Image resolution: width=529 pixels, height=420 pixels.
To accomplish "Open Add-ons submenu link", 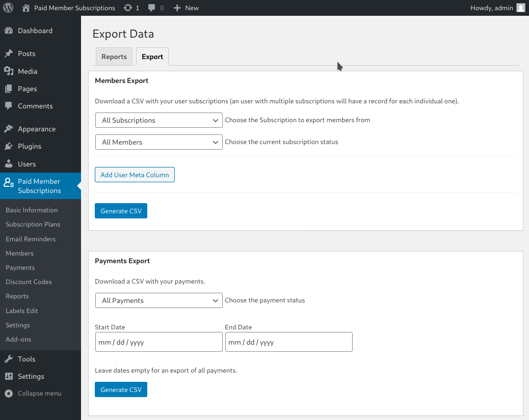I will coord(18,340).
